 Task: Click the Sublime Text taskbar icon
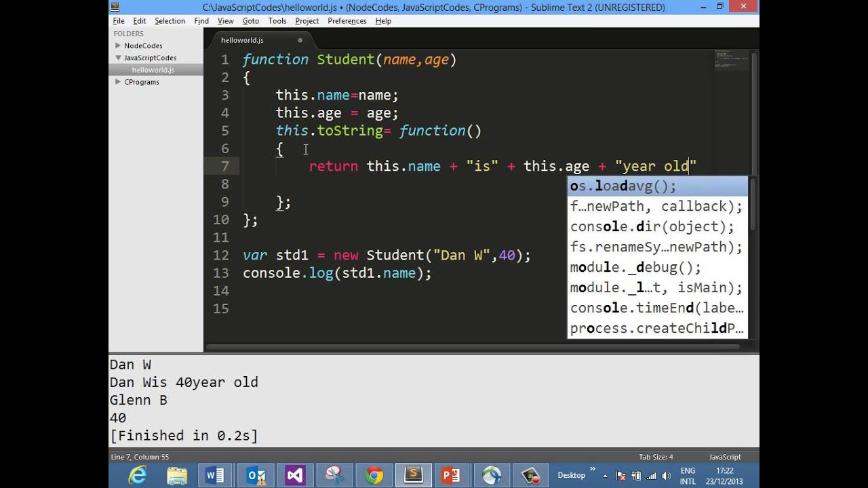pyautogui.click(x=413, y=475)
